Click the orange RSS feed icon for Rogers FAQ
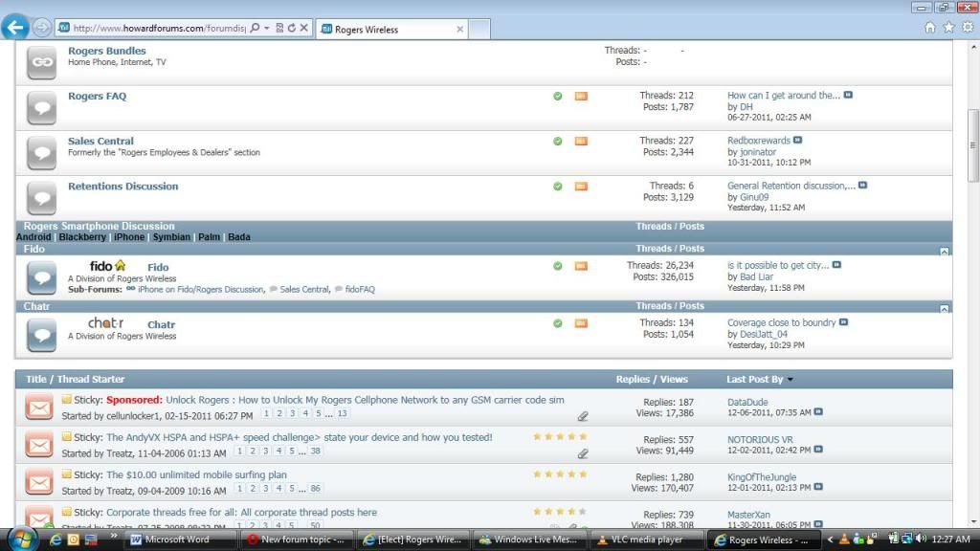Image resolution: width=980 pixels, height=551 pixels. tap(581, 97)
